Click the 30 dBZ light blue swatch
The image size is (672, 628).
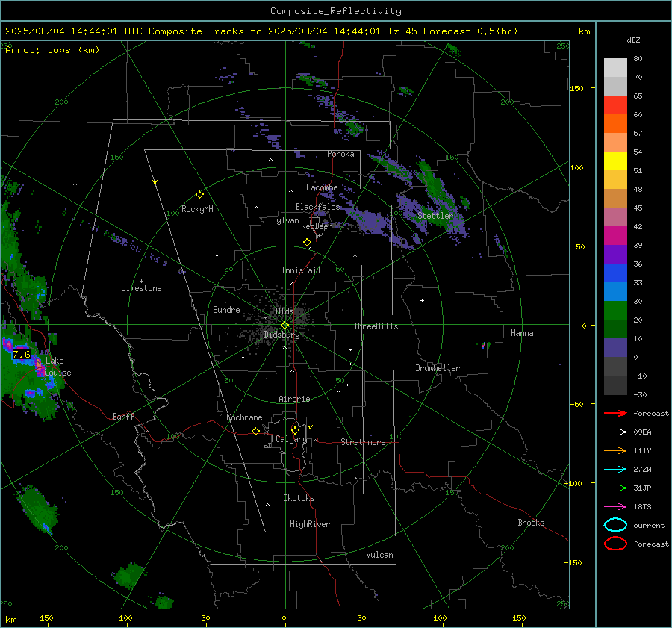click(615, 291)
